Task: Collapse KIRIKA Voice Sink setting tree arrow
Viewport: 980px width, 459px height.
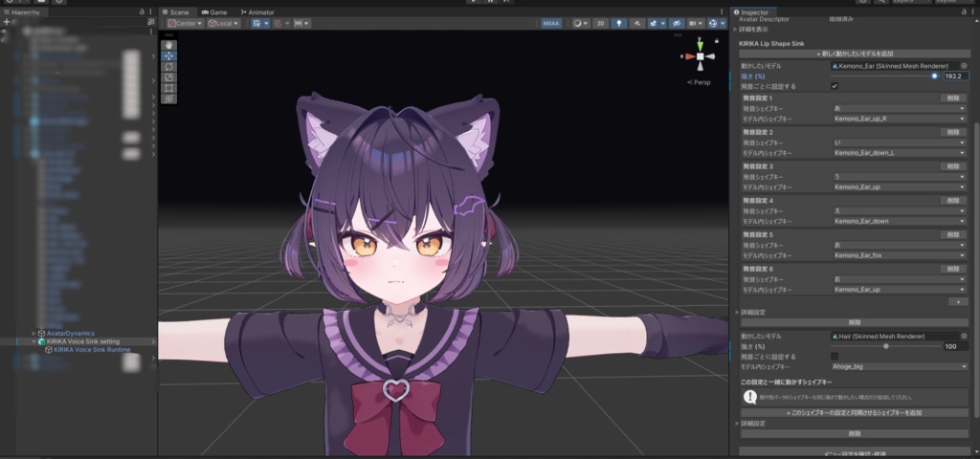Action: 33,341
